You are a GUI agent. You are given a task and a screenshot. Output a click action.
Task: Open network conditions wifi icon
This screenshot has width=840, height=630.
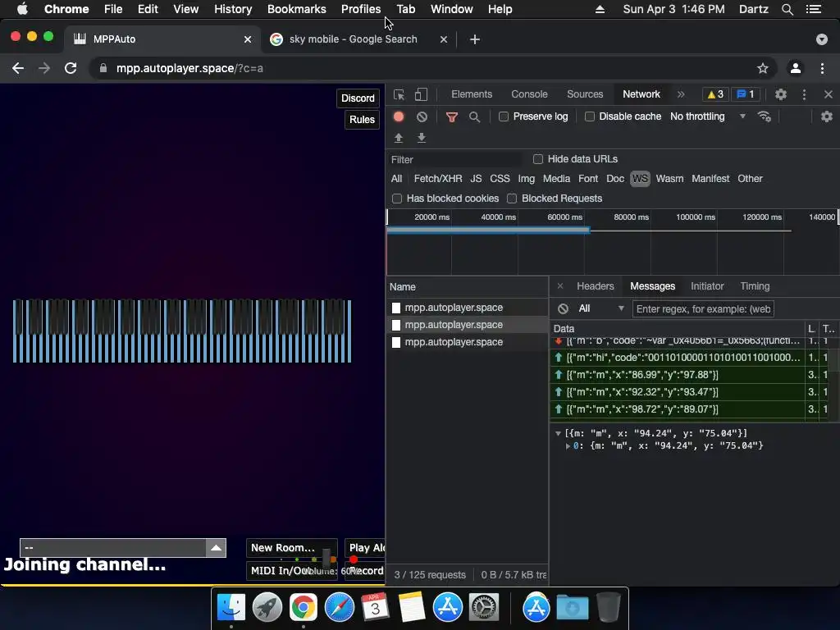point(765,116)
